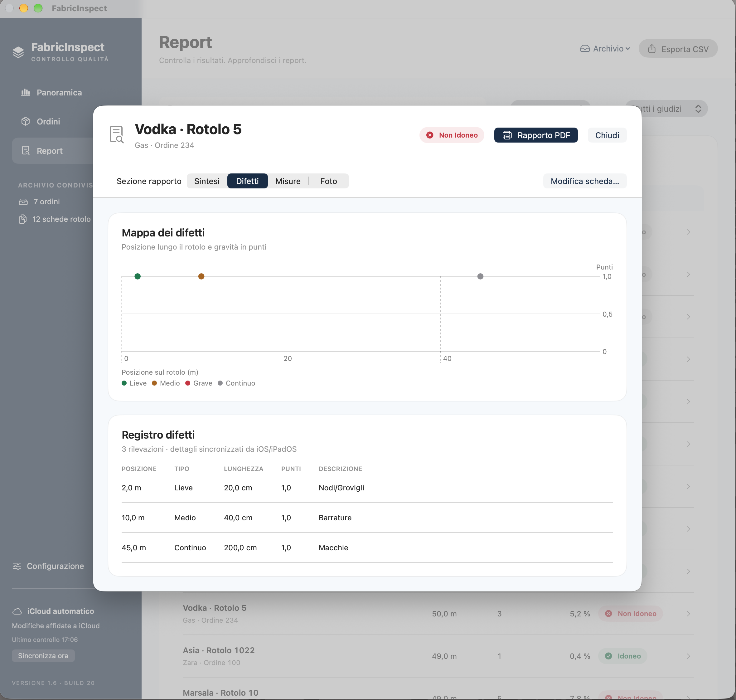Close the report sheet with Chiudi
The image size is (736, 700).
pos(607,135)
